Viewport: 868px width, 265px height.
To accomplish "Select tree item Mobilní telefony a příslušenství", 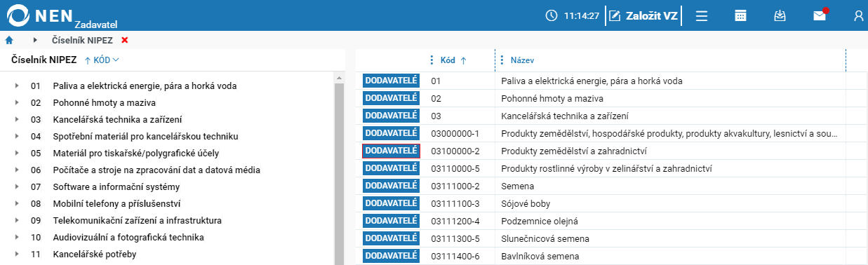I will [x=117, y=204].
